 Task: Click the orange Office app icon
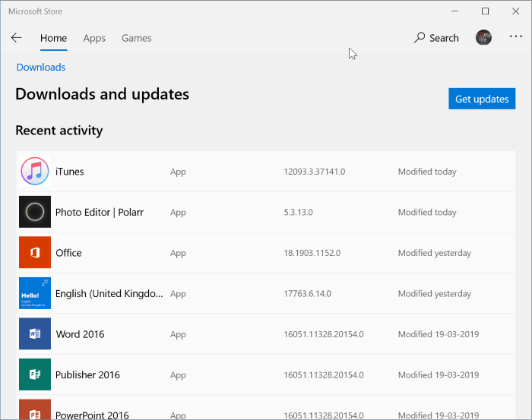click(35, 253)
